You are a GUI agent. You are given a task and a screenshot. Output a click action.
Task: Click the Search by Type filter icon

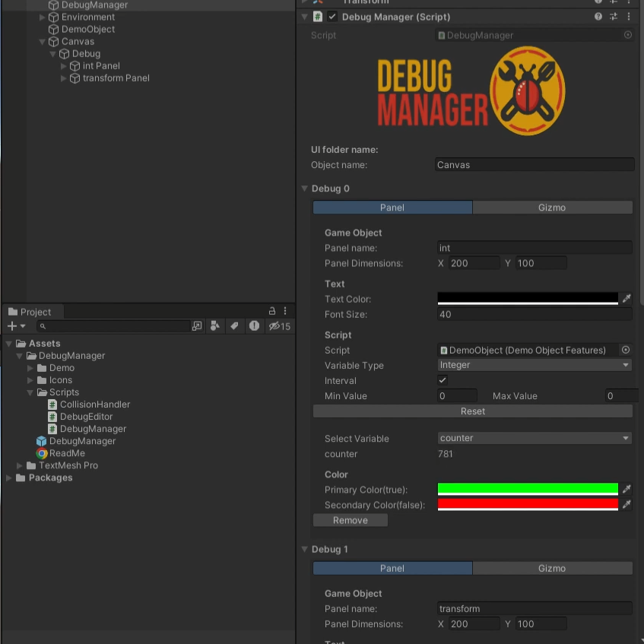[215, 326]
